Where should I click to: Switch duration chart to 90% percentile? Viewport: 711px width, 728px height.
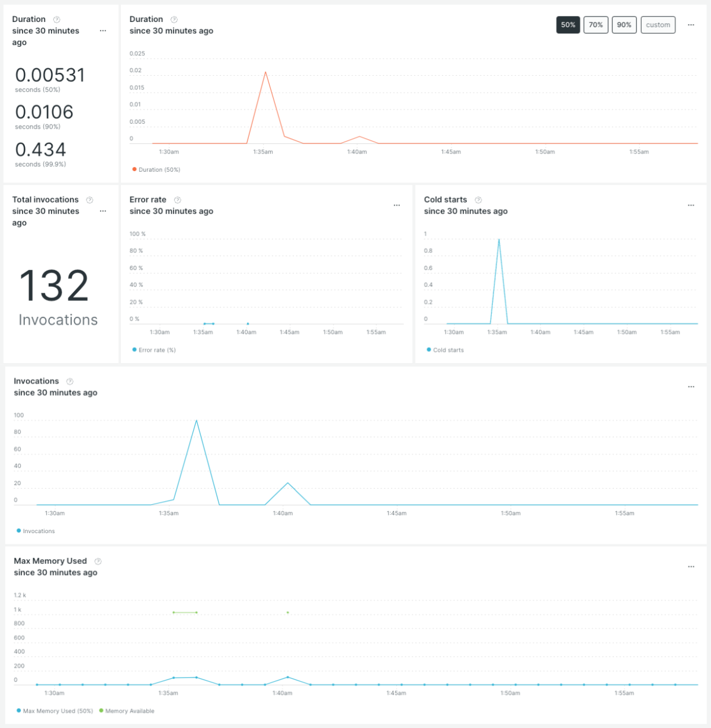coord(624,25)
